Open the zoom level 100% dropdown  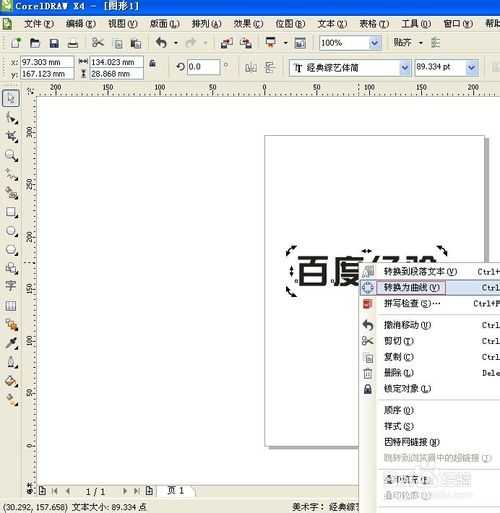coord(375,43)
